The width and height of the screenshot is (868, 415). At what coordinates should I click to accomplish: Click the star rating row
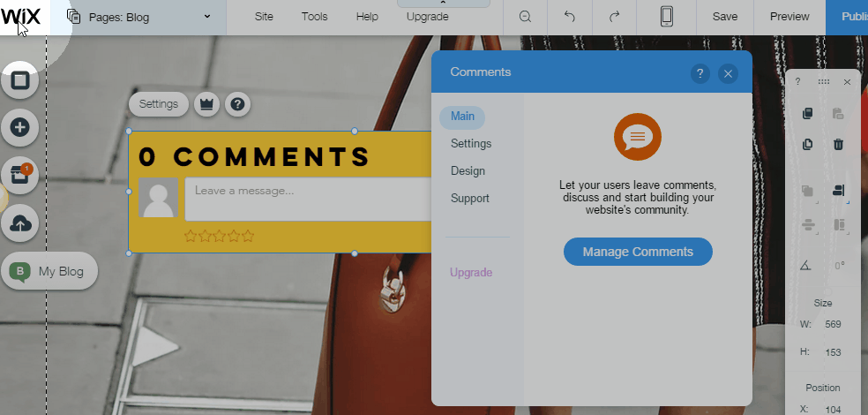coord(220,236)
